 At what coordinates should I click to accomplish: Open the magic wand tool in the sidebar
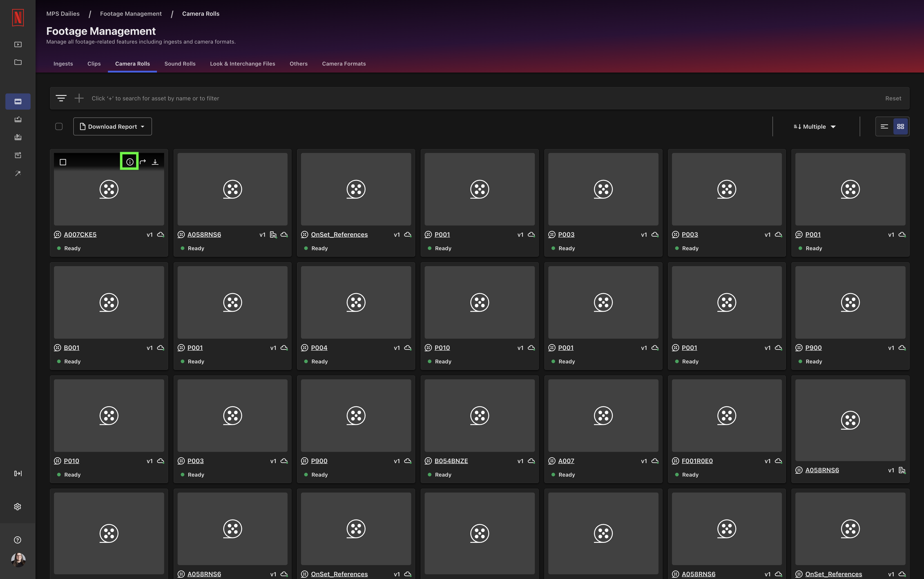(18, 173)
